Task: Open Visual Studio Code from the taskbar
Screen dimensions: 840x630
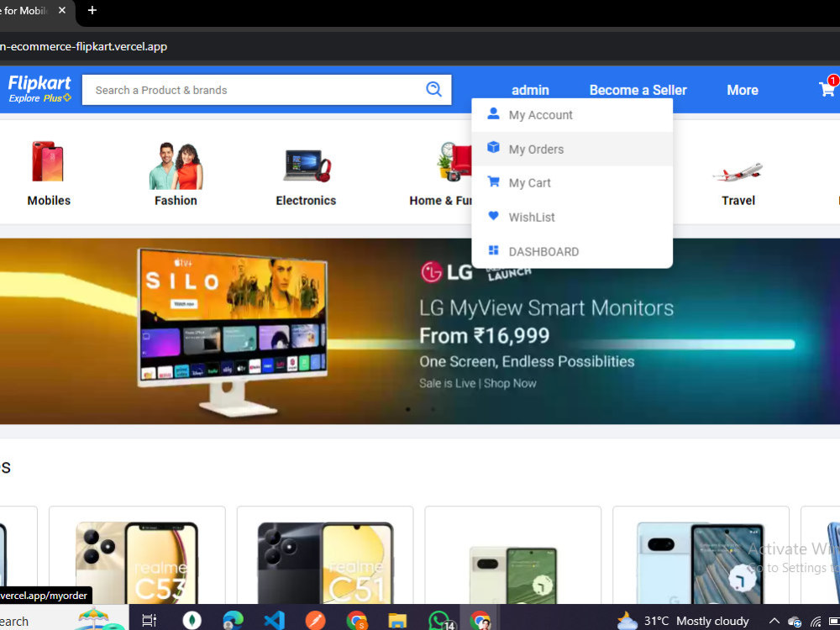Action: click(275, 621)
